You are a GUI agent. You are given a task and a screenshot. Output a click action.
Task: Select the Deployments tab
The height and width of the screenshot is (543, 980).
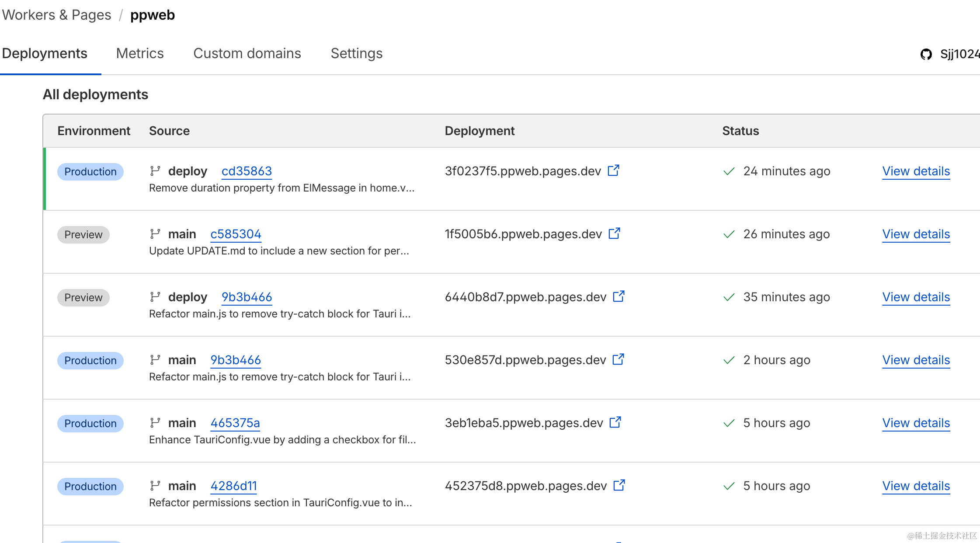(45, 53)
